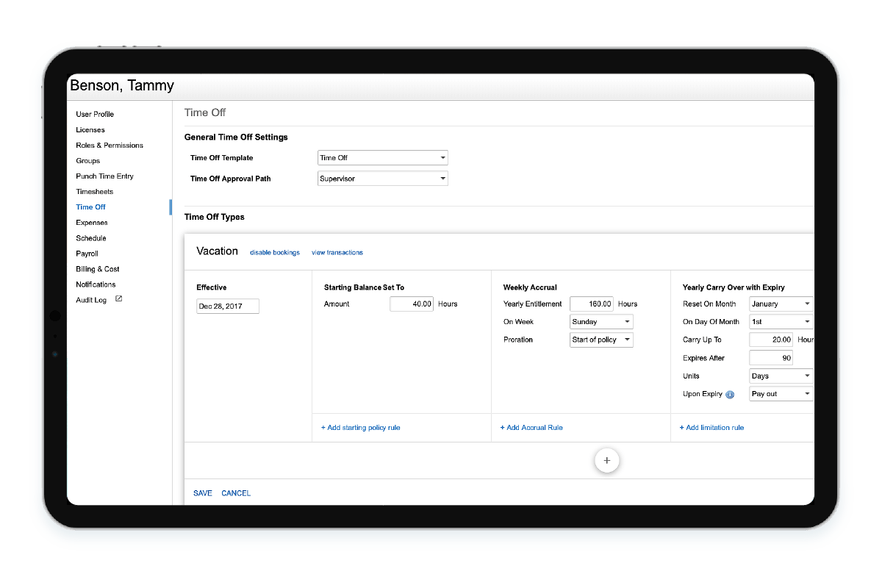Open User Profile in the sidebar
The height and width of the screenshot is (588, 882).
[95, 115]
